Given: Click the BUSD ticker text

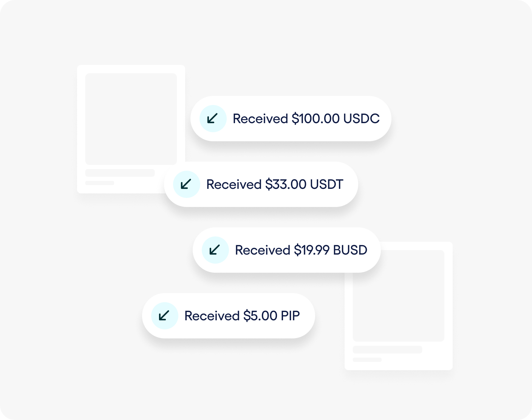Looking at the screenshot, I should 350,250.
